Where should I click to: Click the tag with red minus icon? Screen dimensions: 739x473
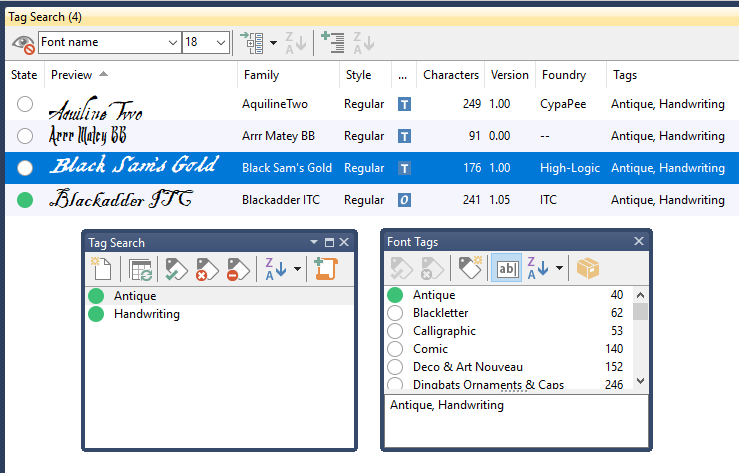click(238, 268)
